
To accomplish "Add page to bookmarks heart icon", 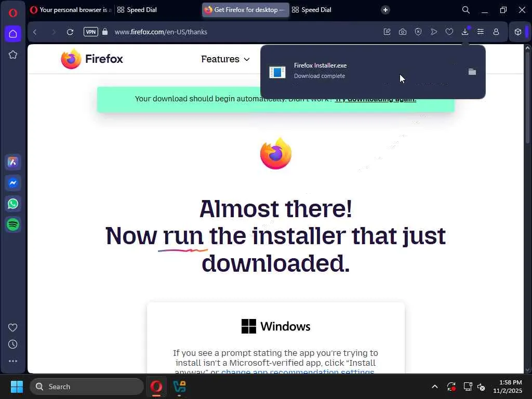I will 449,32.
